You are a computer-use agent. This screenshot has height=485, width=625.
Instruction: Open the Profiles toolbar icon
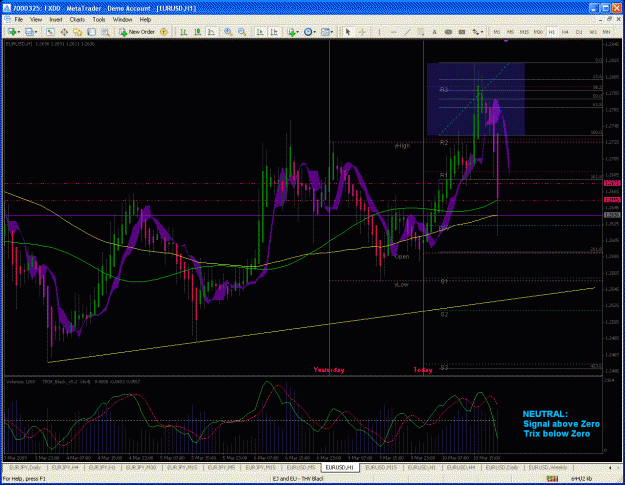click(29, 32)
